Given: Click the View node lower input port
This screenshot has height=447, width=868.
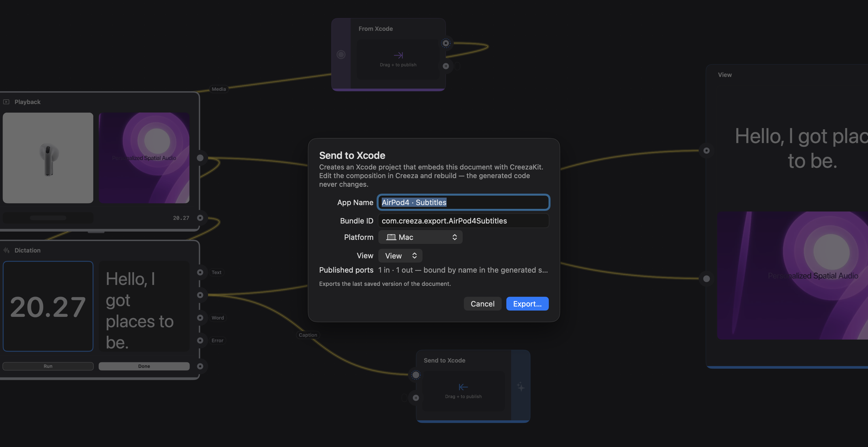Looking at the screenshot, I should pyautogui.click(x=707, y=279).
